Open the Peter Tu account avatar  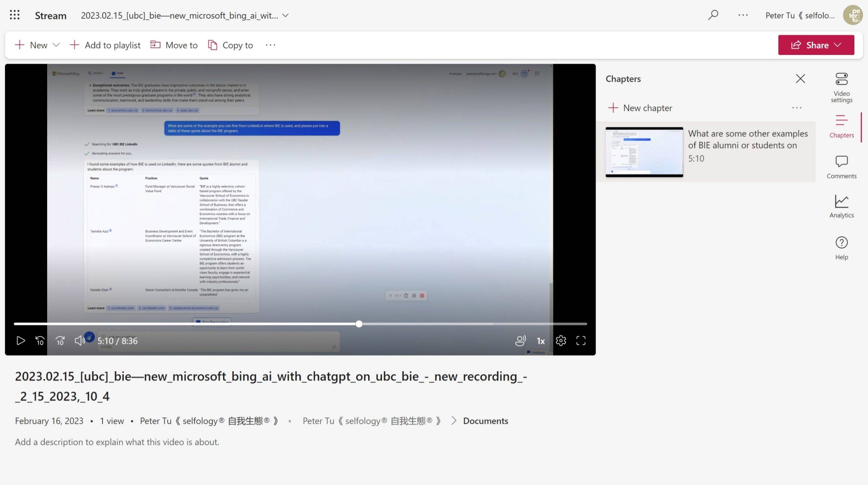pyautogui.click(x=853, y=15)
